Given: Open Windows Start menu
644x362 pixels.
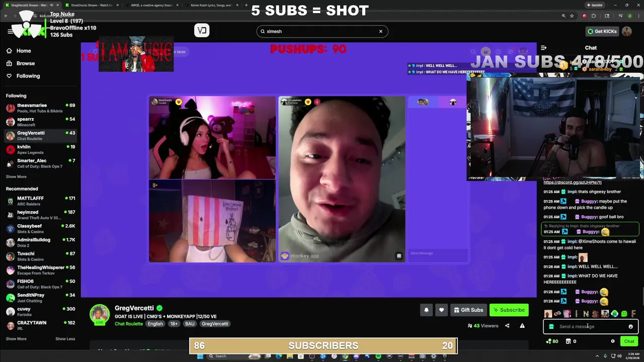Looking at the screenshot, I should (x=200, y=356).
